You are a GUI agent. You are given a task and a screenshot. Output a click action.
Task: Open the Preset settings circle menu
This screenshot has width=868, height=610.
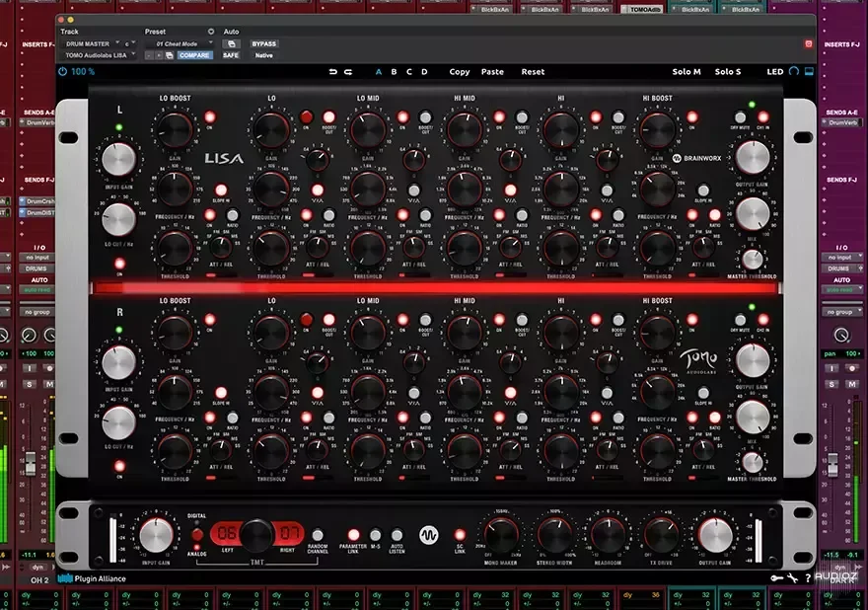pos(211,32)
